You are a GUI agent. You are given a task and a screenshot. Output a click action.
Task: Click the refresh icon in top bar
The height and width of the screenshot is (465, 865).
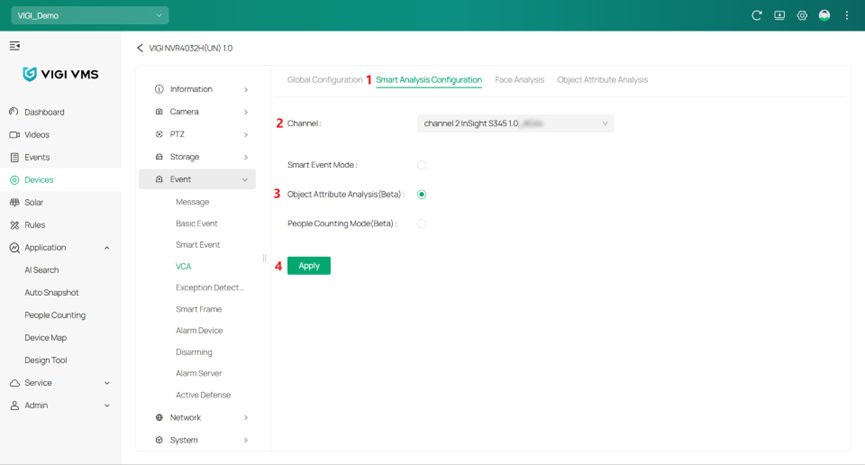[x=757, y=16]
